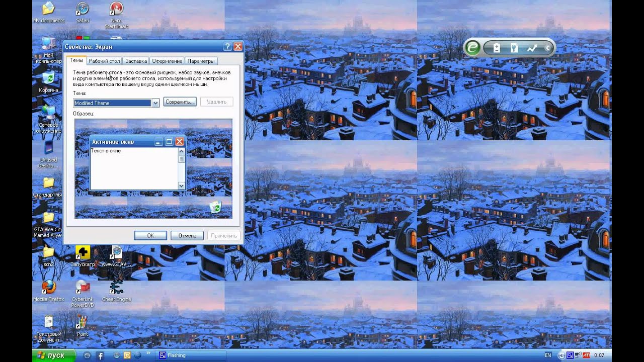The image size is (644, 362).
Task: Click the battery icon on power widget
Action: [x=497, y=48]
